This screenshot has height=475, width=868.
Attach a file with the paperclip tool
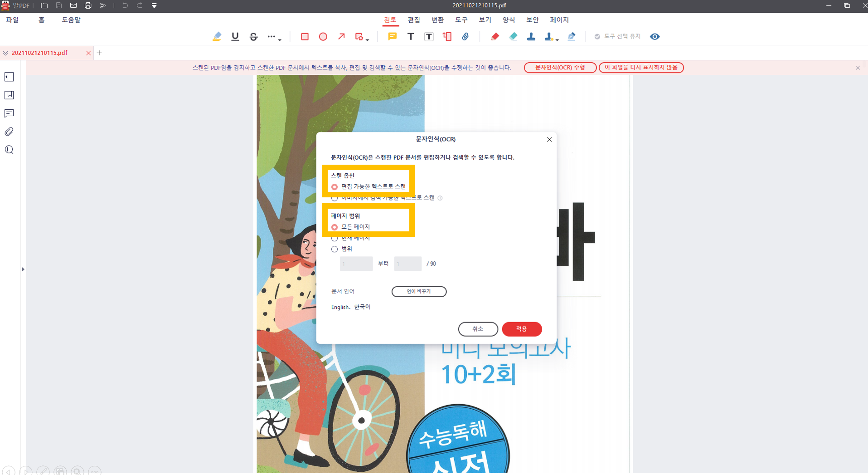pyautogui.click(x=466, y=37)
